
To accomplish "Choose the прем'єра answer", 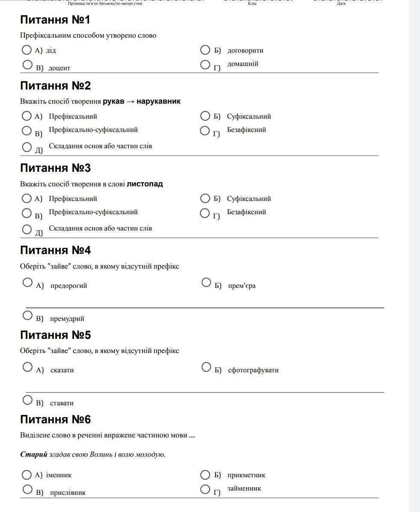I will pos(206,282).
